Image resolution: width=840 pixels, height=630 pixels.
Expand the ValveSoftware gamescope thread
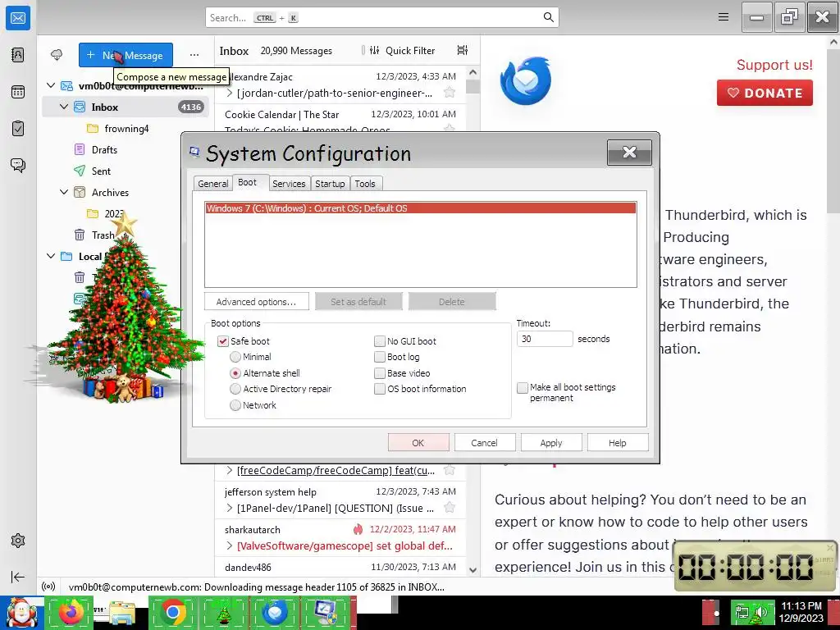point(230,546)
